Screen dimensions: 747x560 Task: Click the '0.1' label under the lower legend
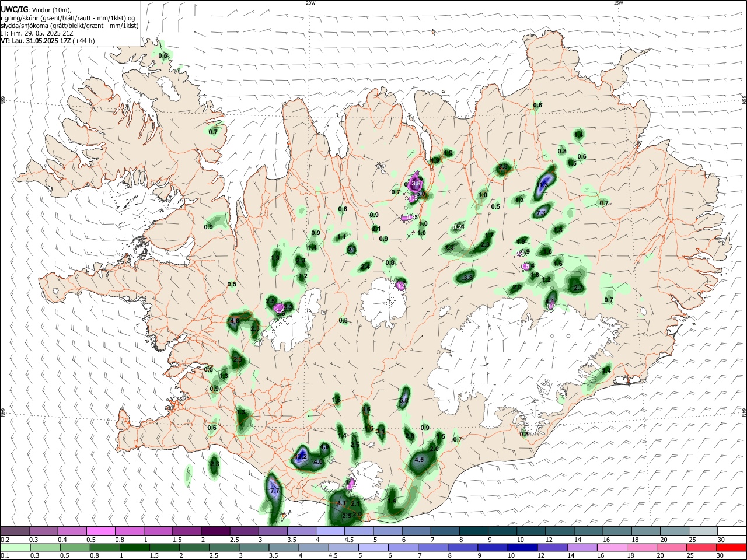(5, 556)
